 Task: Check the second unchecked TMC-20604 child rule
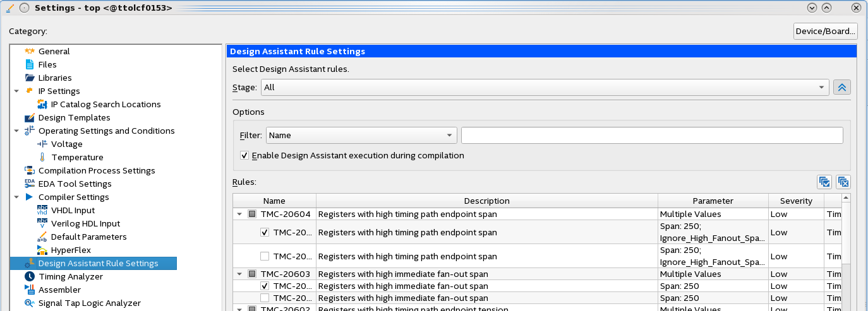pos(265,256)
